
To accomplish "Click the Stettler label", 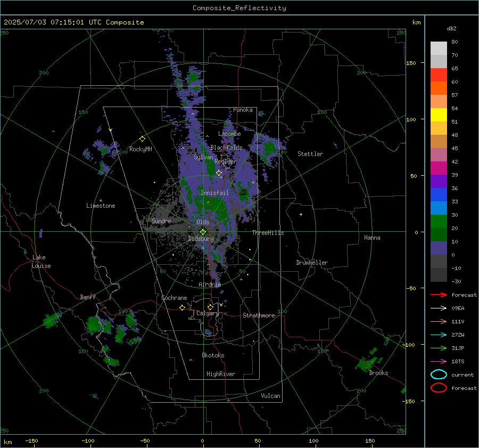I will click(310, 154).
